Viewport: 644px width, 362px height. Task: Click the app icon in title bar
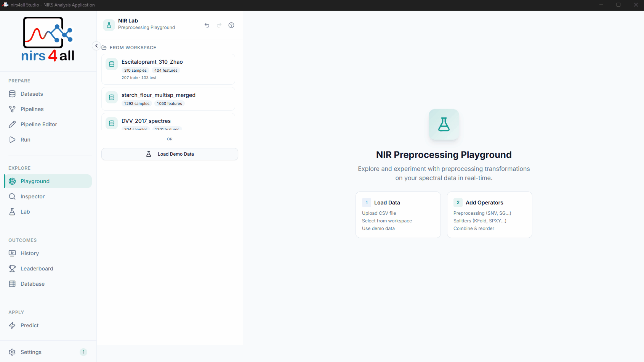[x=6, y=5]
